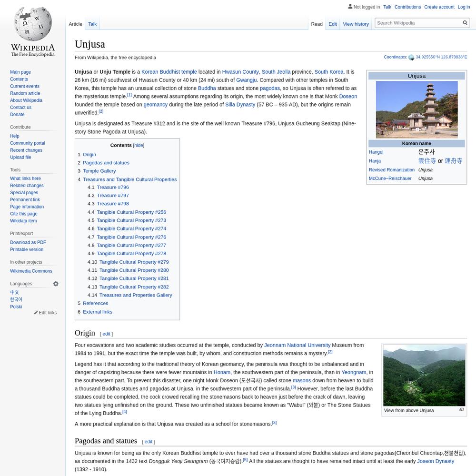Image resolution: width=476 pixels, height=476 pixels.
Task: Open the Donate link
Action: click(17, 114)
